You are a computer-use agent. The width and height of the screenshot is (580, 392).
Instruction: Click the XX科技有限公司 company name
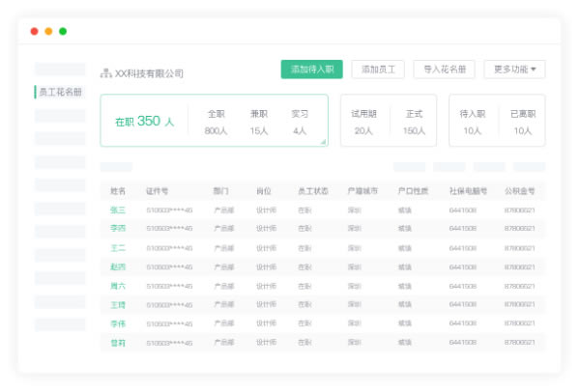pyautogui.click(x=149, y=73)
